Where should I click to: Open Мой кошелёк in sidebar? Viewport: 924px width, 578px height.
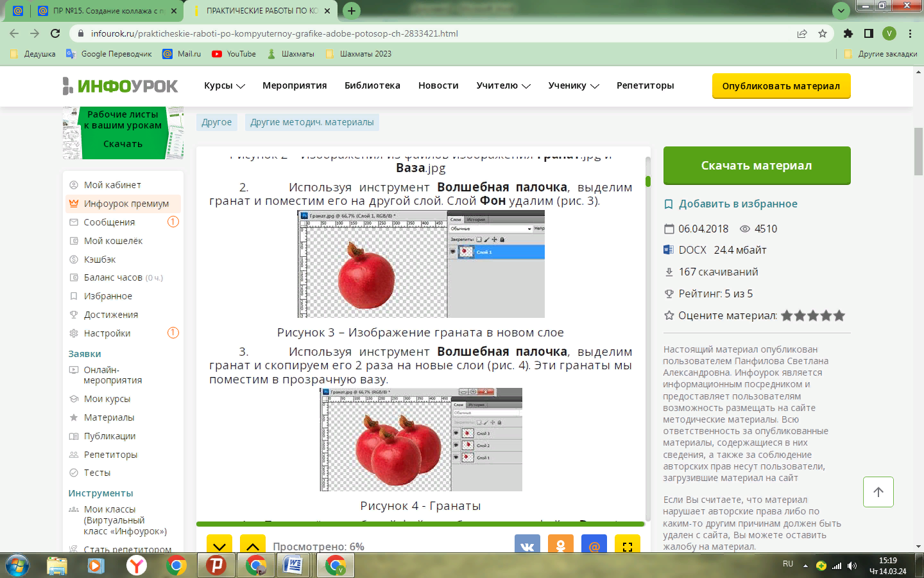[x=113, y=241]
